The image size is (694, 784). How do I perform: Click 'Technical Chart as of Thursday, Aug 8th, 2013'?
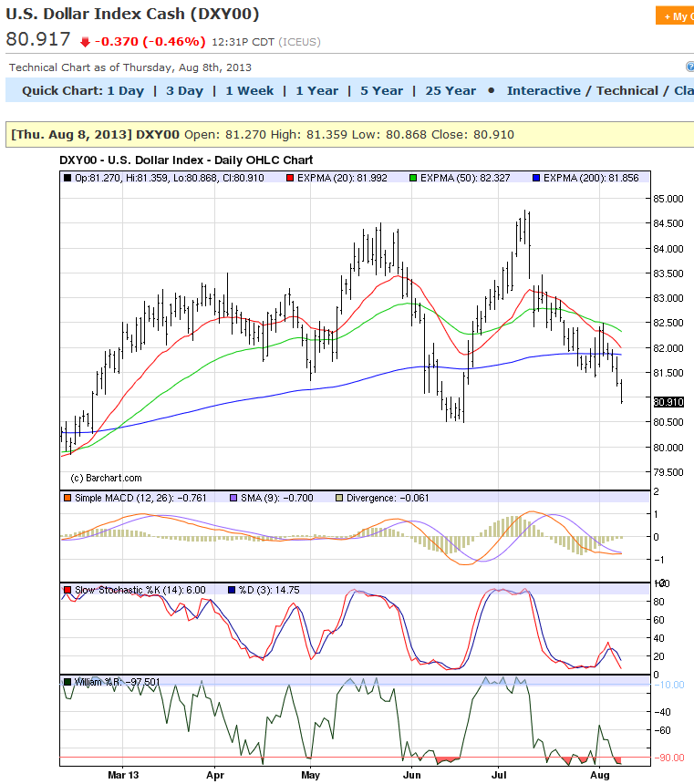click(x=130, y=67)
